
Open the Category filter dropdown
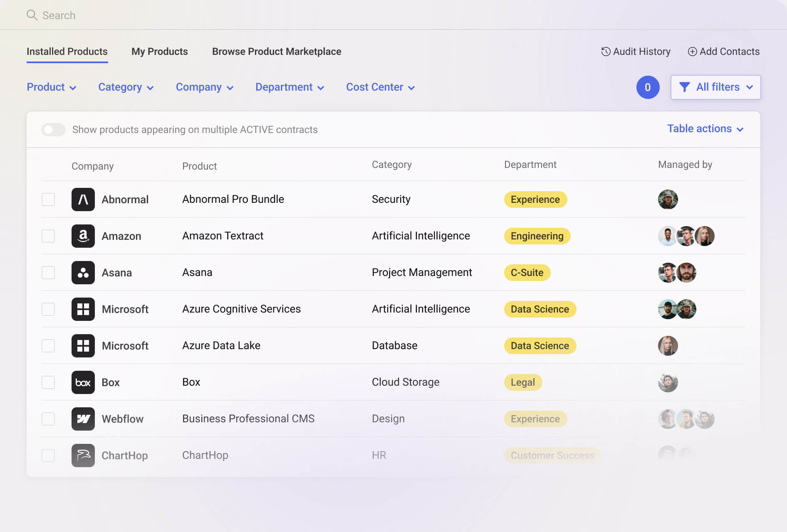pyautogui.click(x=126, y=87)
